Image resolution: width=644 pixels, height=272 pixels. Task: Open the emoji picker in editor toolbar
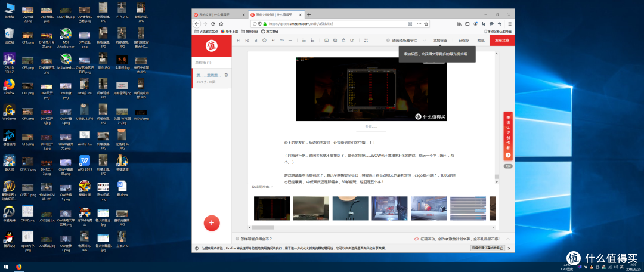pyautogui.click(x=265, y=41)
